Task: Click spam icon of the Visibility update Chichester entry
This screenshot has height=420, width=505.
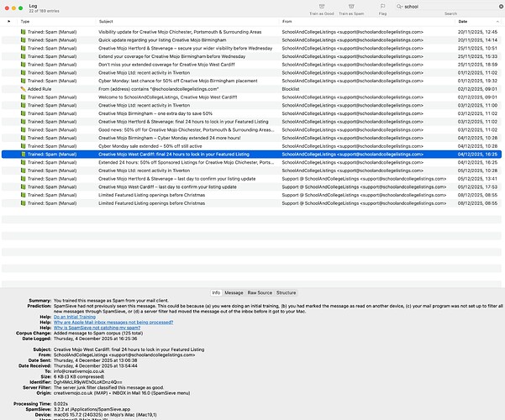Action: (24, 32)
